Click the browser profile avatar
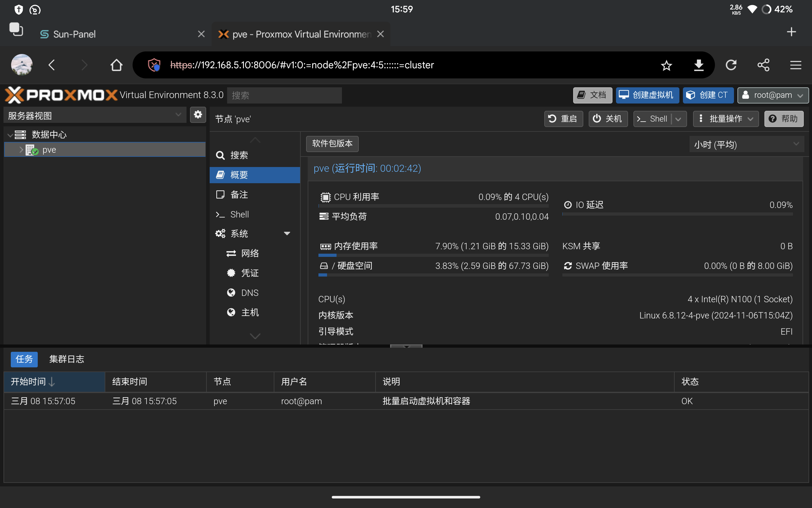This screenshot has width=812, height=508. pyautogui.click(x=22, y=64)
